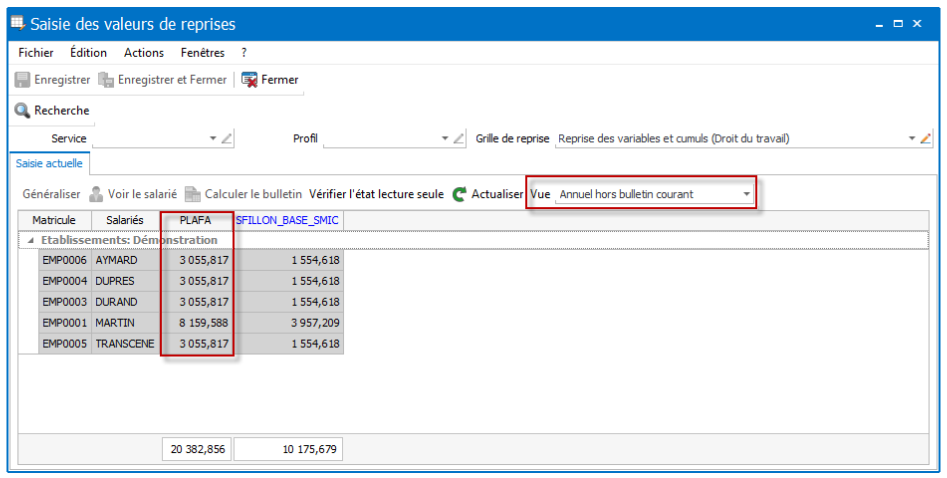The height and width of the screenshot is (478, 947).
Task: Click the SFILLON total 10 175,679
Action: pos(288,449)
